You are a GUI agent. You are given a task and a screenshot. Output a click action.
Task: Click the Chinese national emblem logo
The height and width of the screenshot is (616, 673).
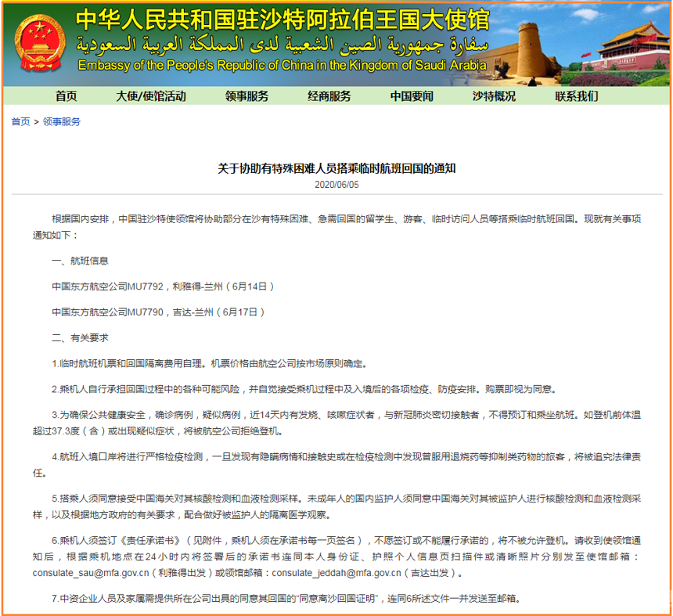click(40, 43)
